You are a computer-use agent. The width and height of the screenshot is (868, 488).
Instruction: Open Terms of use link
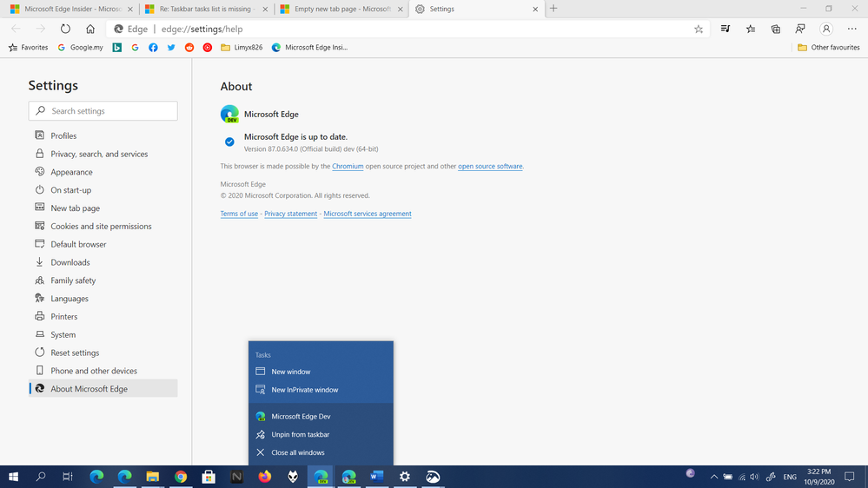click(x=239, y=214)
